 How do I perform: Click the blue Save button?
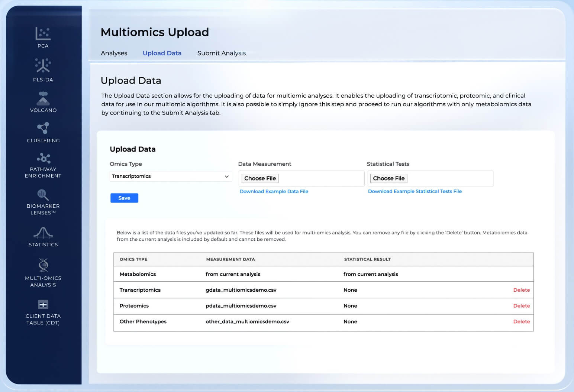pyautogui.click(x=124, y=198)
